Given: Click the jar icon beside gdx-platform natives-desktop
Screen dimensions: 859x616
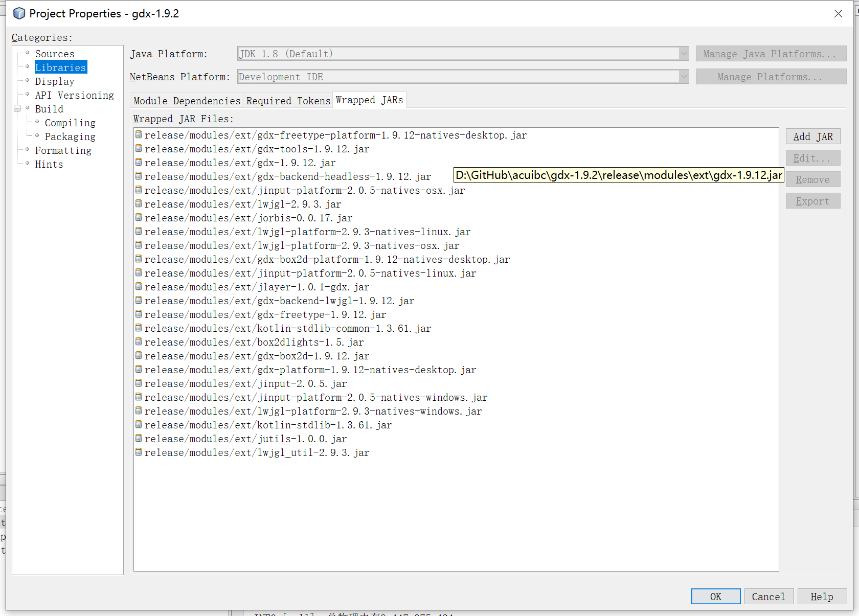Looking at the screenshot, I should point(139,369).
